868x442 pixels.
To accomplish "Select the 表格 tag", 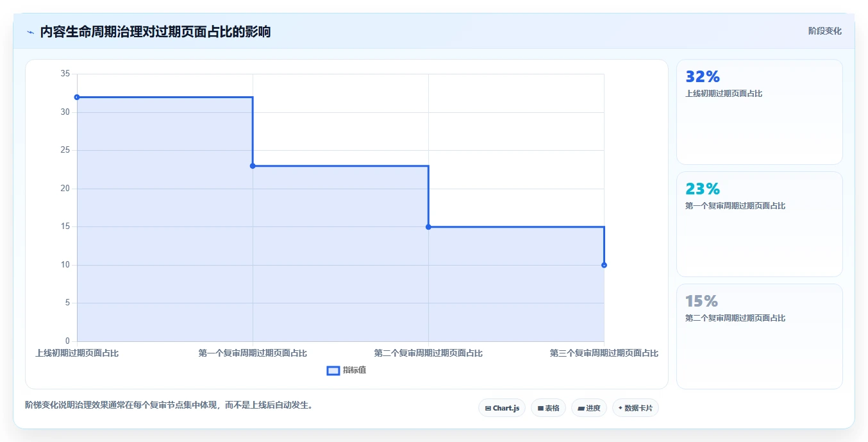I will point(548,408).
